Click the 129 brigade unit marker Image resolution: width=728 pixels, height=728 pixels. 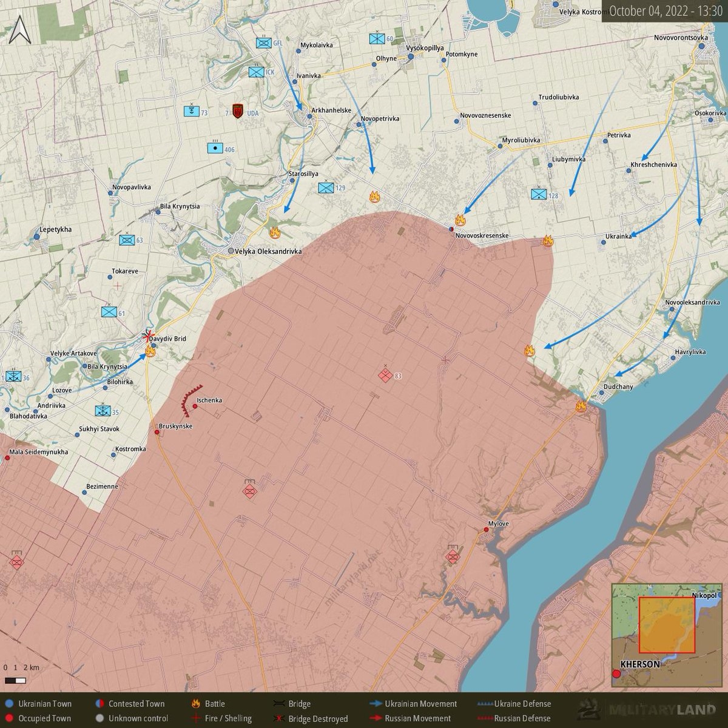[x=326, y=188]
